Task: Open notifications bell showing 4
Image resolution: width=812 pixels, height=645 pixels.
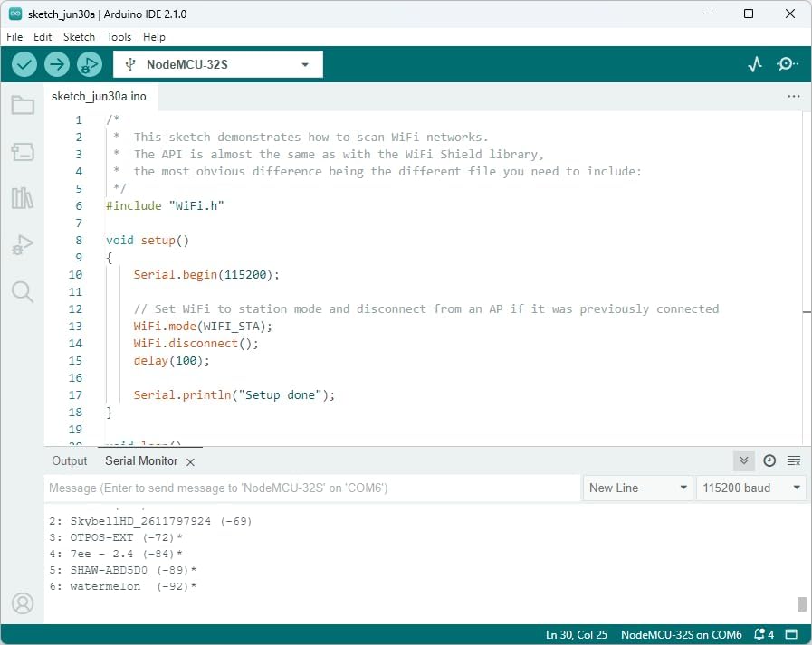Action: click(764, 635)
